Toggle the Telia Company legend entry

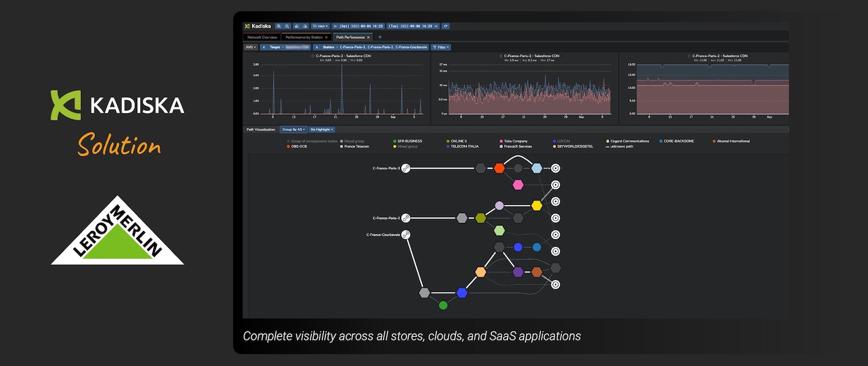coord(513,141)
